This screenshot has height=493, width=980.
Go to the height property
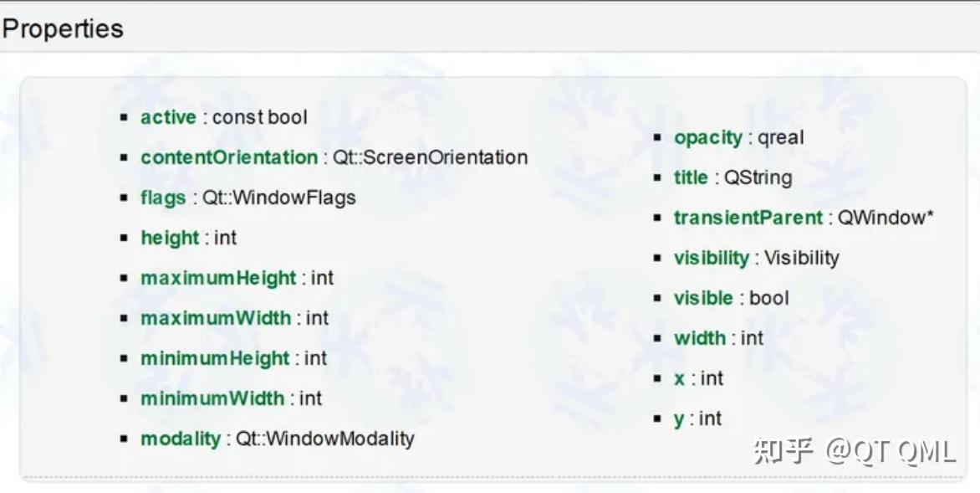click(x=170, y=238)
